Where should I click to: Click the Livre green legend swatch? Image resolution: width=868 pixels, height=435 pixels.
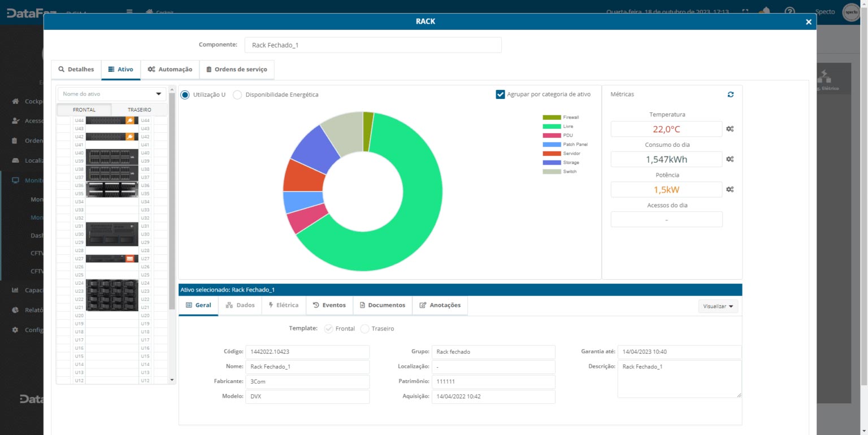click(552, 127)
